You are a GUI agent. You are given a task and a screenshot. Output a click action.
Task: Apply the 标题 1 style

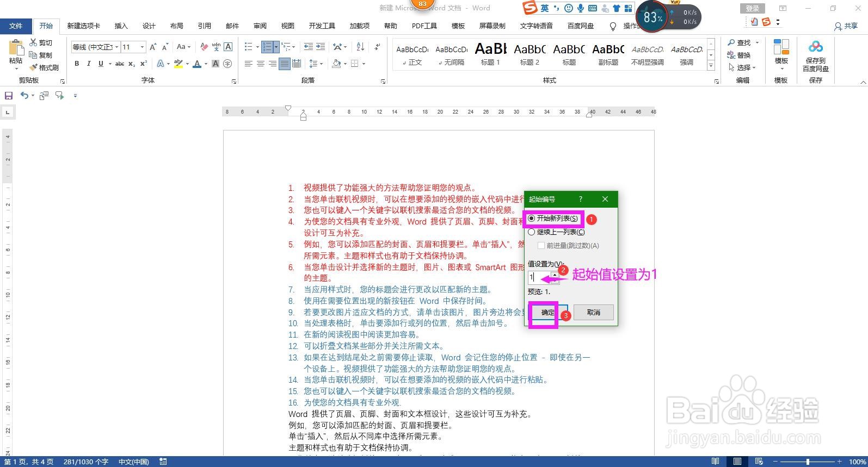coord(491,54)
